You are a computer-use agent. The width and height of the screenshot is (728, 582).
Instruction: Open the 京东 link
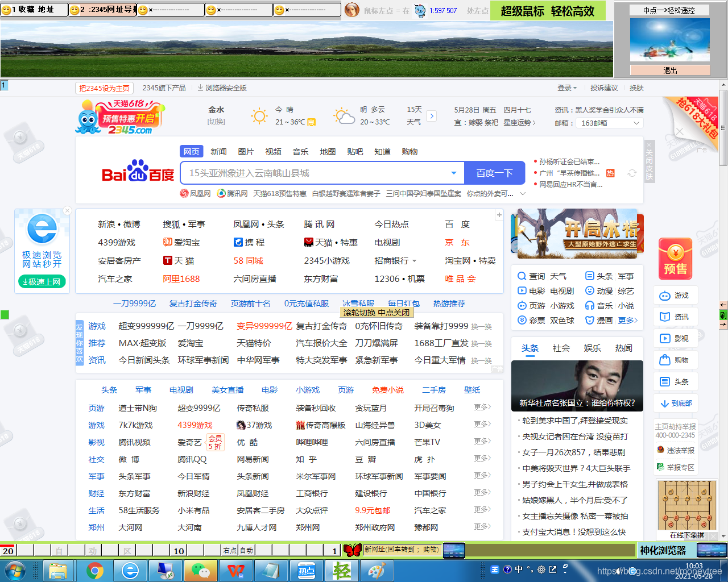[x=457, y=243]
